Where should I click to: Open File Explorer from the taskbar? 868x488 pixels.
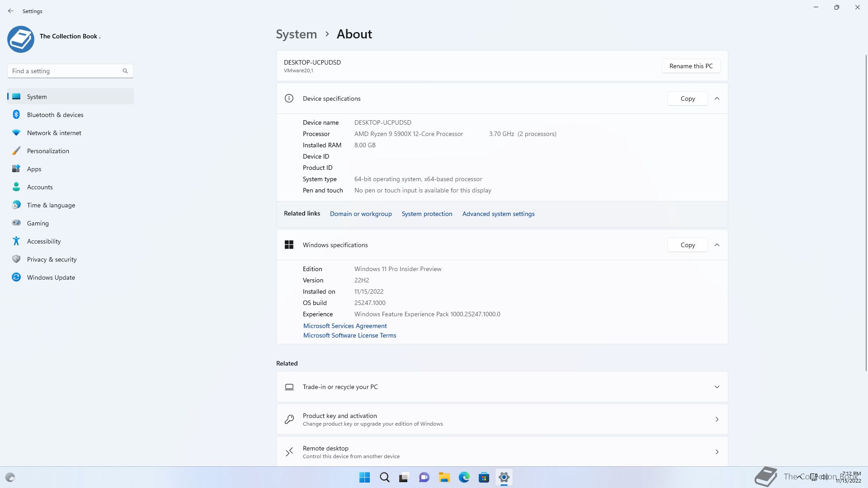(x=444, y=478)
